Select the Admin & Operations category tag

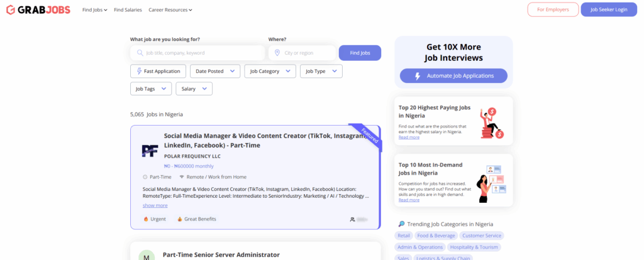420,247
